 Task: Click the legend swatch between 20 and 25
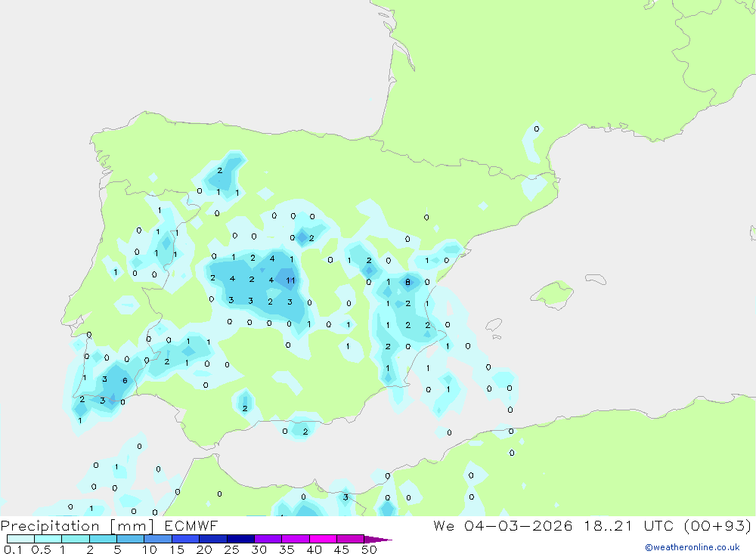point(213,539)
